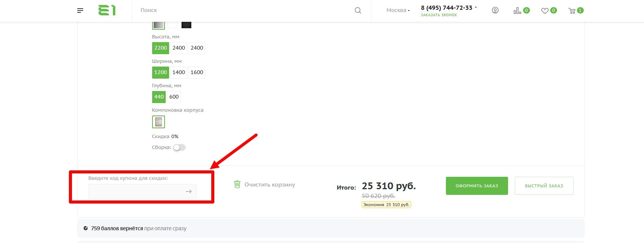Open the hamburger menu

(80, 11)
